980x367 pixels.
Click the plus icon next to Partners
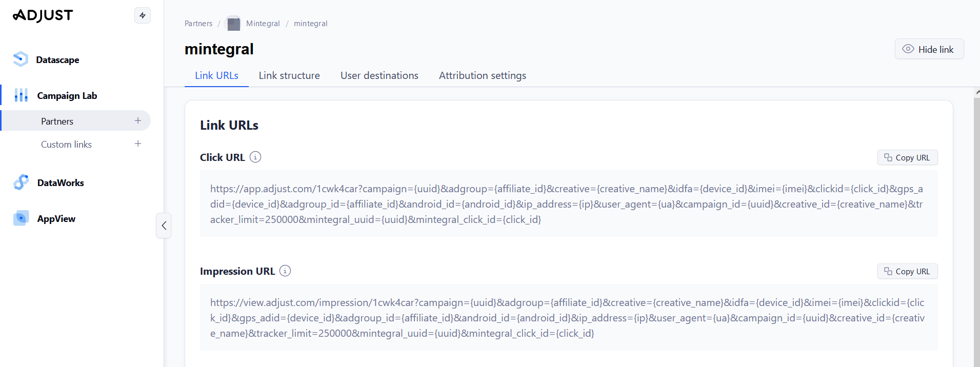tap(138, 121)
